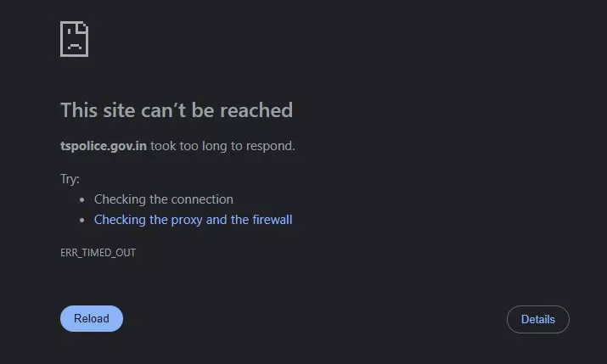Click the folded corner of the page icon
The width and height of the screenshot is (607, 364).
83,27
